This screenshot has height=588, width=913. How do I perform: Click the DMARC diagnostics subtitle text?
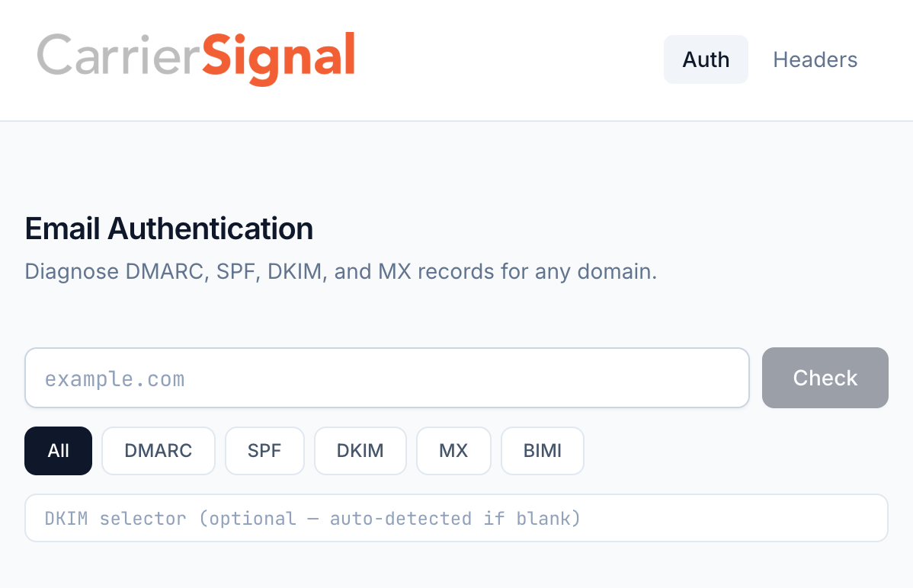tap(341, 271)
